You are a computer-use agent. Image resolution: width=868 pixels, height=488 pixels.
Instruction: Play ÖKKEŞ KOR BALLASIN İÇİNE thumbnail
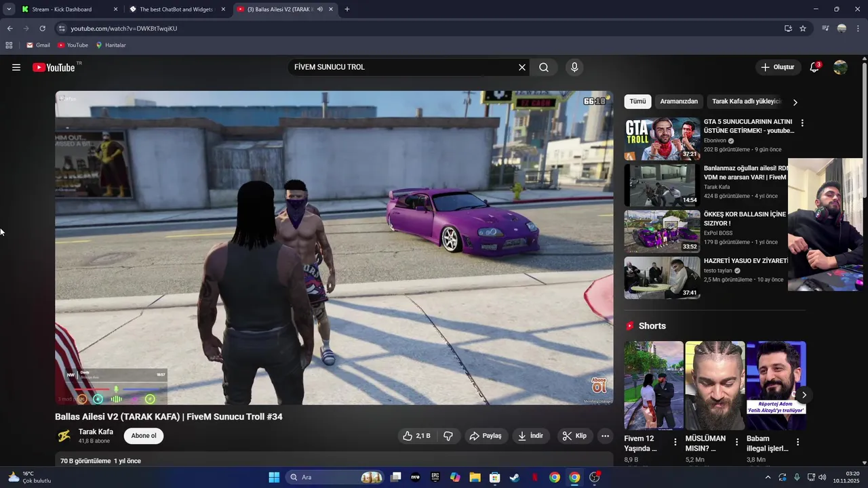[x=662, y=231]
